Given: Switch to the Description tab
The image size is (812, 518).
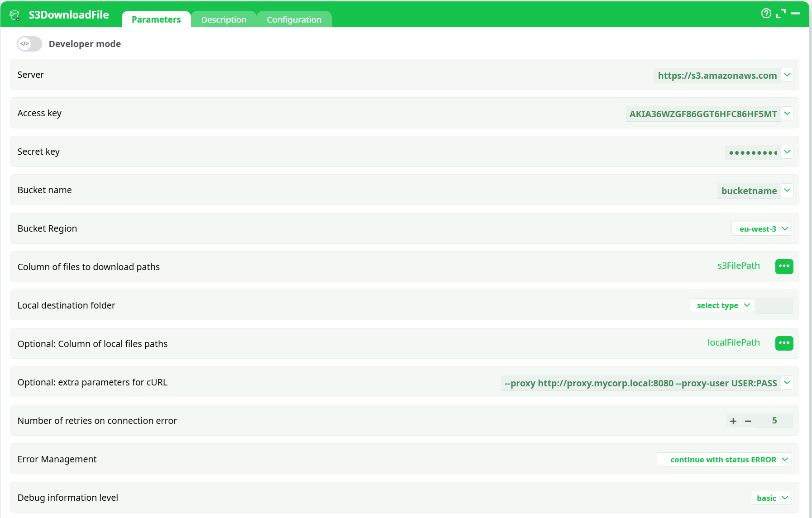Looking at the screenshot, I should [x=224, y=19].
